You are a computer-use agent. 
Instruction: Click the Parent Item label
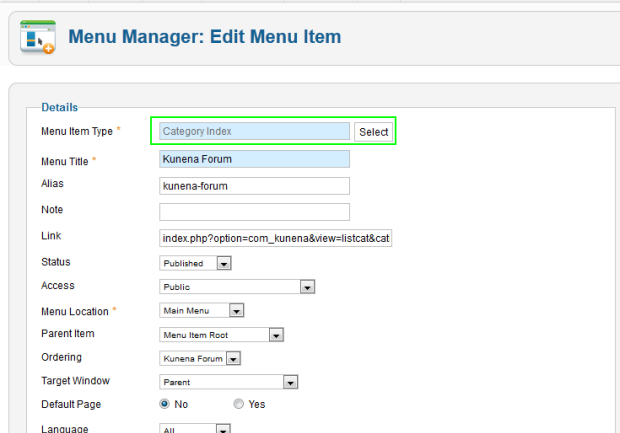coord(68,333)
